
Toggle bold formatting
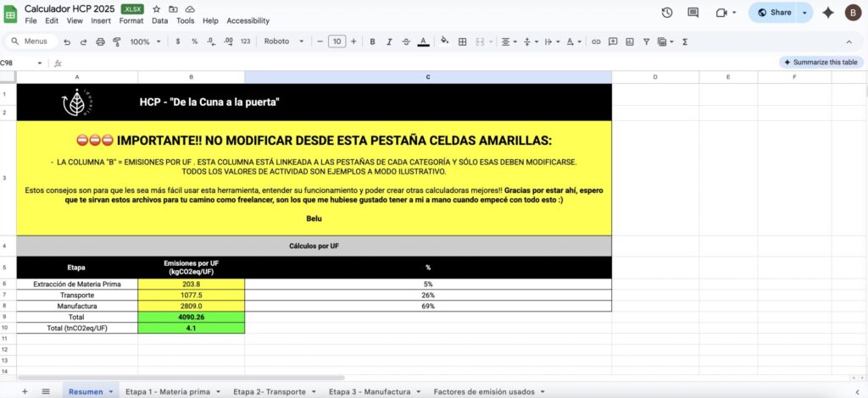pos(373,41)
